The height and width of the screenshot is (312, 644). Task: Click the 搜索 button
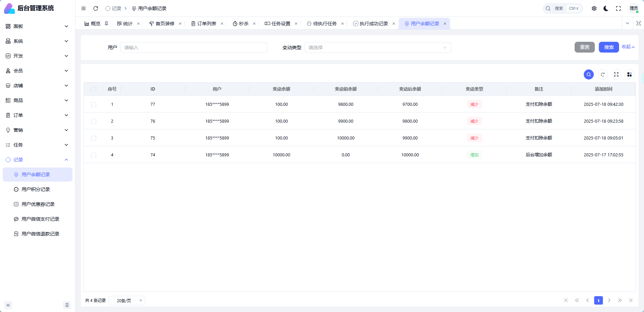609,47
